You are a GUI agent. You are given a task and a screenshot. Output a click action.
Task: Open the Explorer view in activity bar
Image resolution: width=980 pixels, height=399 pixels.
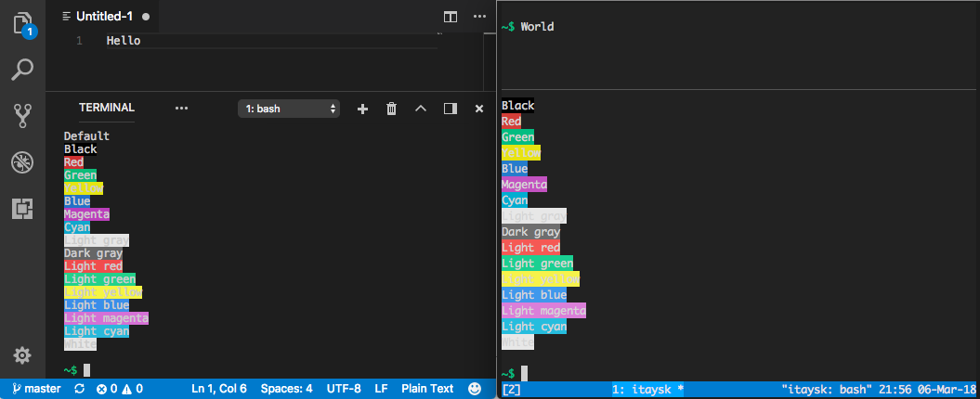(x=22, y=24)
